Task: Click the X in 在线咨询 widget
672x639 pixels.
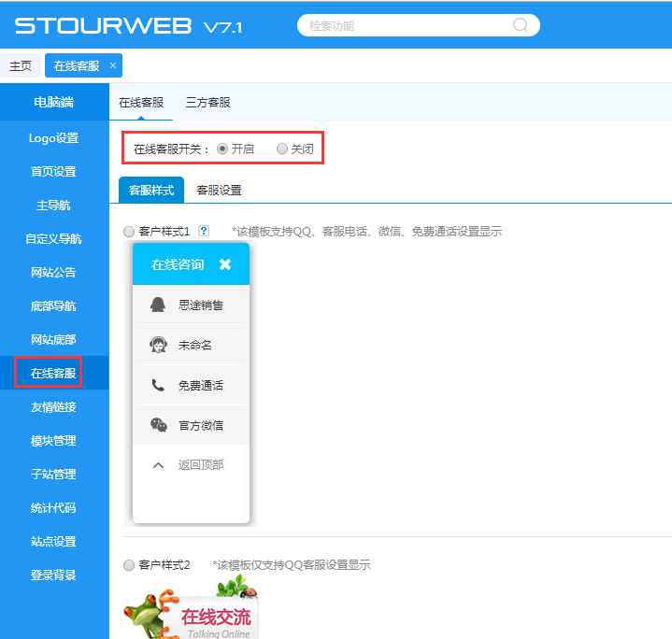Action: pyautogui.click(x=225, y=264)
